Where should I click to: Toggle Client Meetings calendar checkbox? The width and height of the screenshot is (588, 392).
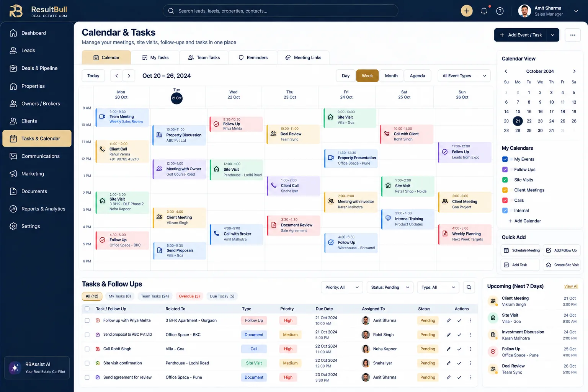click(x=505, y=190)
